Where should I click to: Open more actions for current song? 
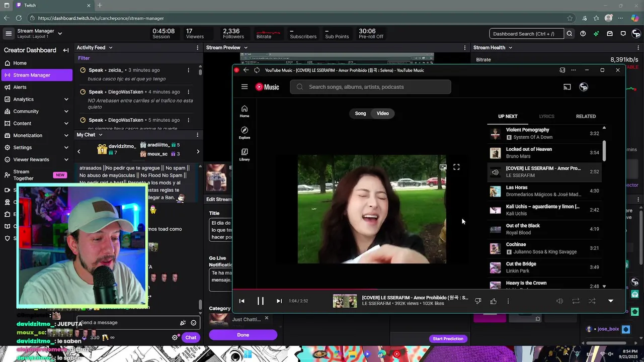tap(508, 301)
